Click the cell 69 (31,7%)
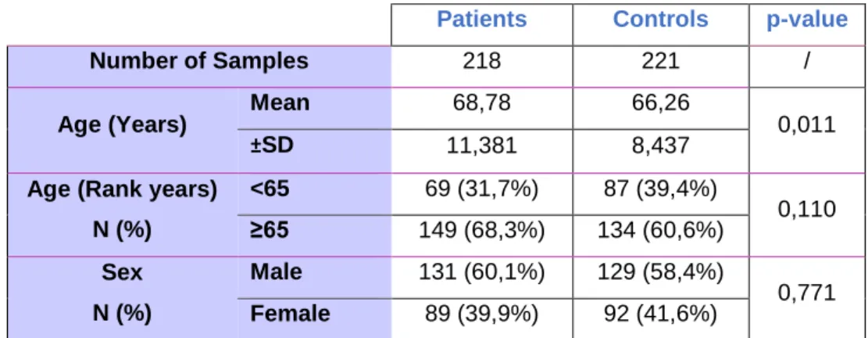This screenshot has height=338, width=868. tap(481, 190)
